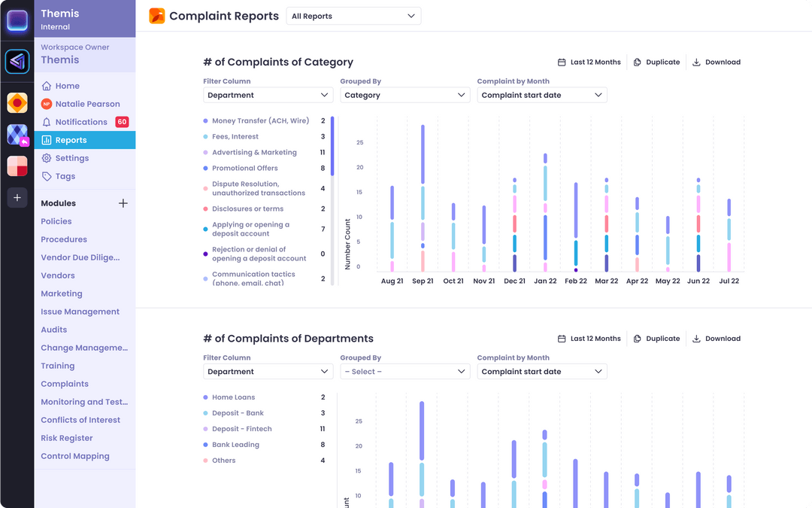Expand the Grouped By Category dropdown

(404, 95)
